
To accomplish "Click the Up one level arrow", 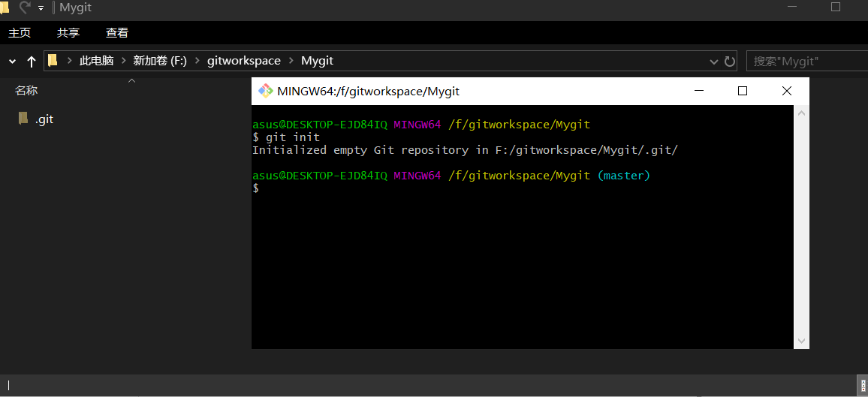I will point(32,62).
